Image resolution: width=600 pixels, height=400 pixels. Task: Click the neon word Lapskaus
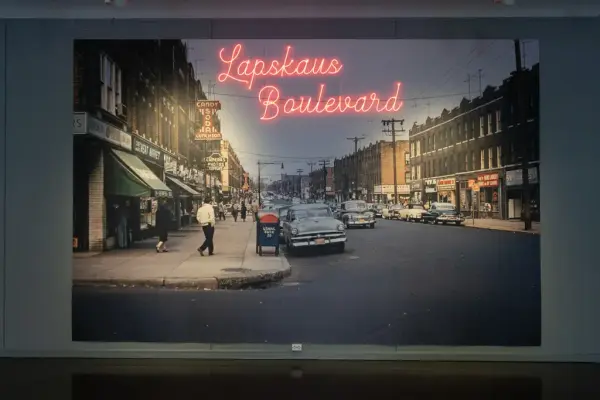pos(279,67)
